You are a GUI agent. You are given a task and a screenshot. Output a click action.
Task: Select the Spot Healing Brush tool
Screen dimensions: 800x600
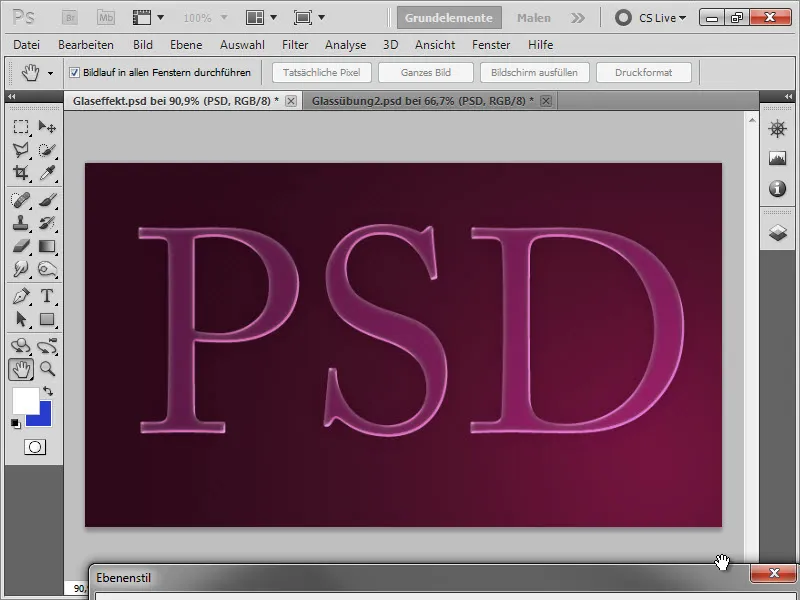21,200
